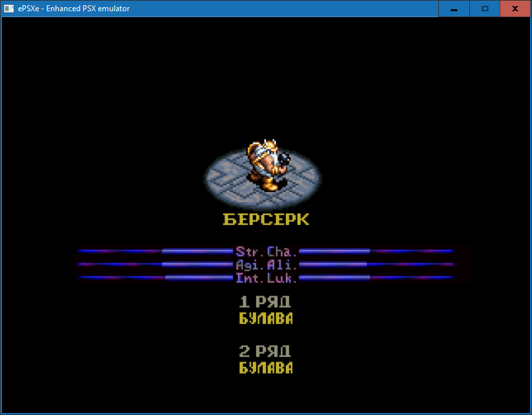Click the Ali. stat label
Screen dimensions: 532x415
pos(282,265)
